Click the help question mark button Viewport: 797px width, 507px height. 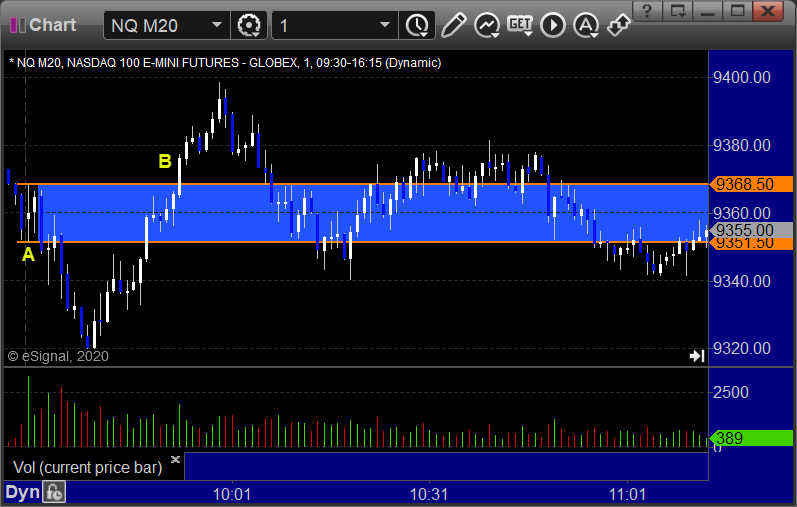coord(647,10)
